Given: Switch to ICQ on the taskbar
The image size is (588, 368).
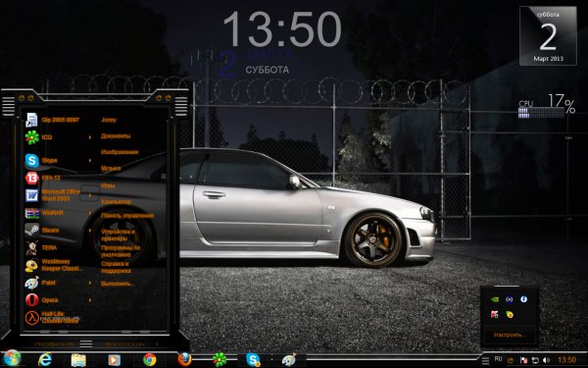Looking at the screenshot, I should click(220, 360).
